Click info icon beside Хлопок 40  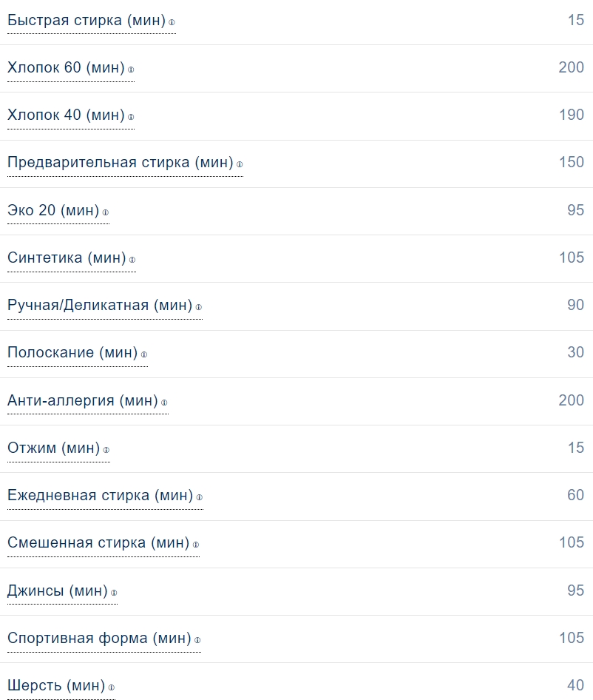point(131,117)
